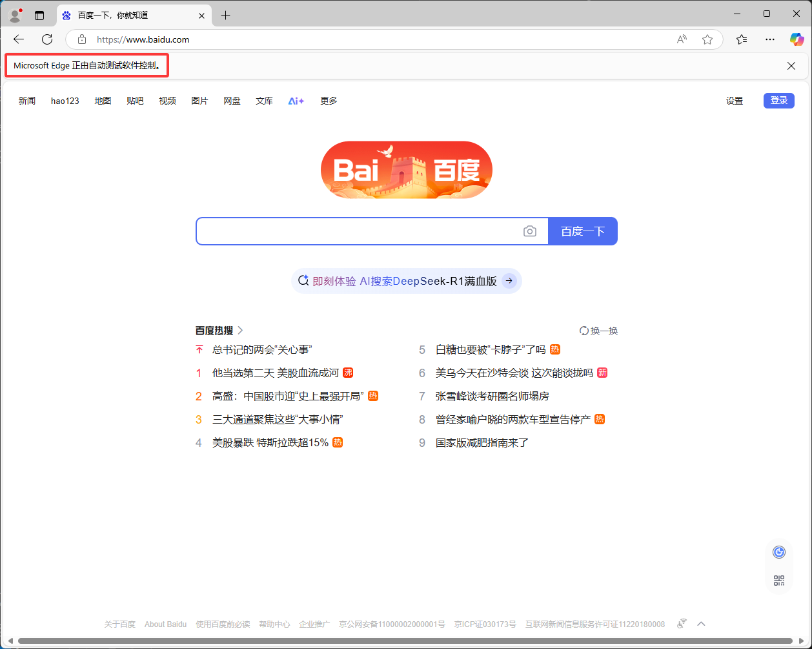Open the hao123 navigation link
This screenshot has width=812, height=649.
[x=65, y=101]
